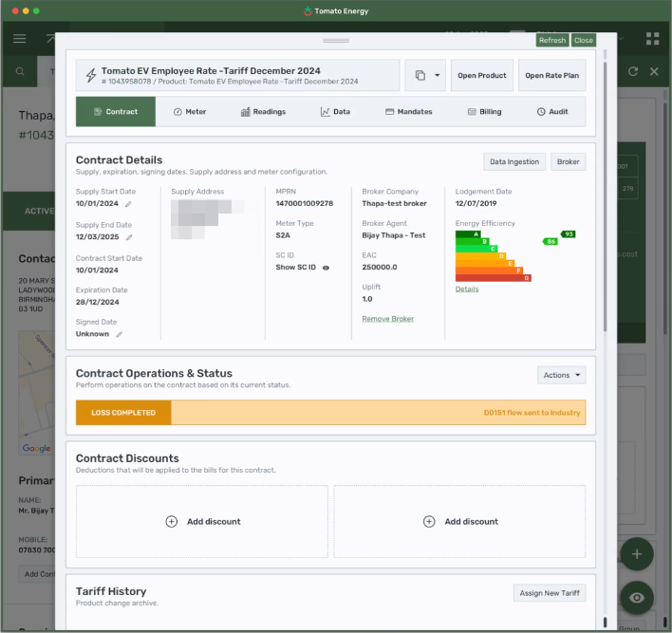Click the energy rating 86 marker
This screenshot has width=672, height=633.
(551, 242)
